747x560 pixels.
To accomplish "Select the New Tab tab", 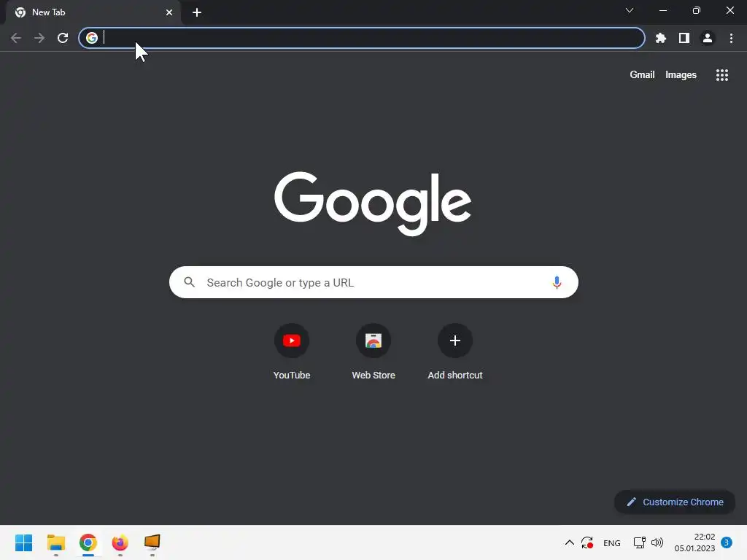I will pyautogui.click(x=93, y=12).
